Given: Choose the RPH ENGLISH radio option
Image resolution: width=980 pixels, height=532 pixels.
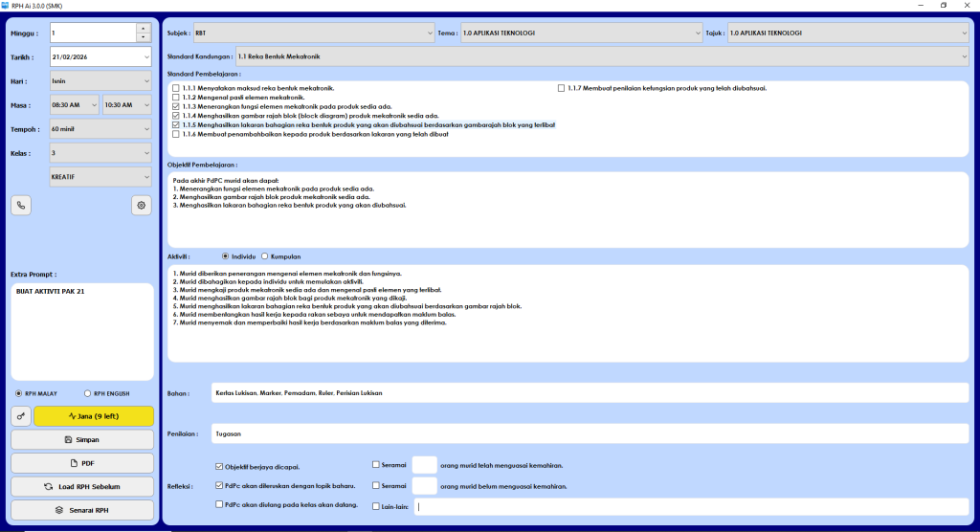Looking at the screenshot, I should click(x=88, y=393).
